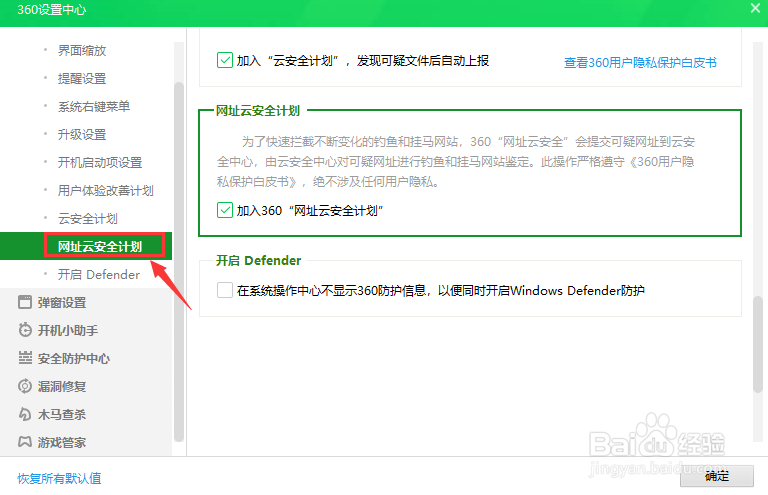Click 恢复所有默认值 link

tap(59, 478)
